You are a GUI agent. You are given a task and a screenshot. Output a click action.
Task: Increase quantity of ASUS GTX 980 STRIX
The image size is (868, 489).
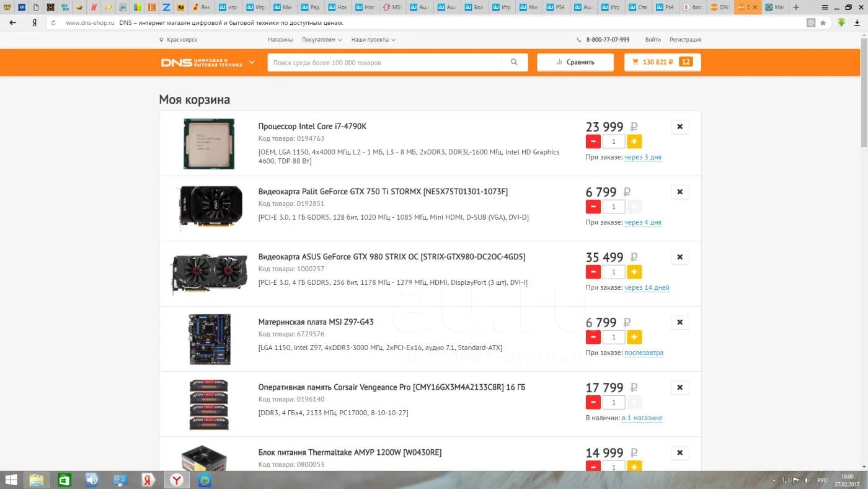[x=634, y=272]
